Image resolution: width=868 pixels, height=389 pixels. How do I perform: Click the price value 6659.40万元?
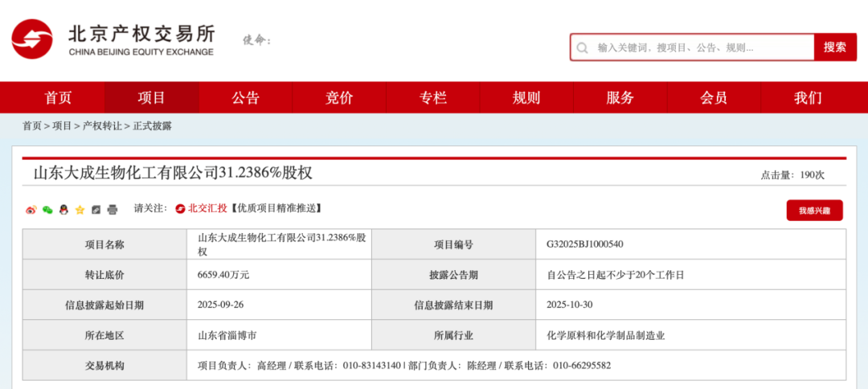(x=223, y=274)
